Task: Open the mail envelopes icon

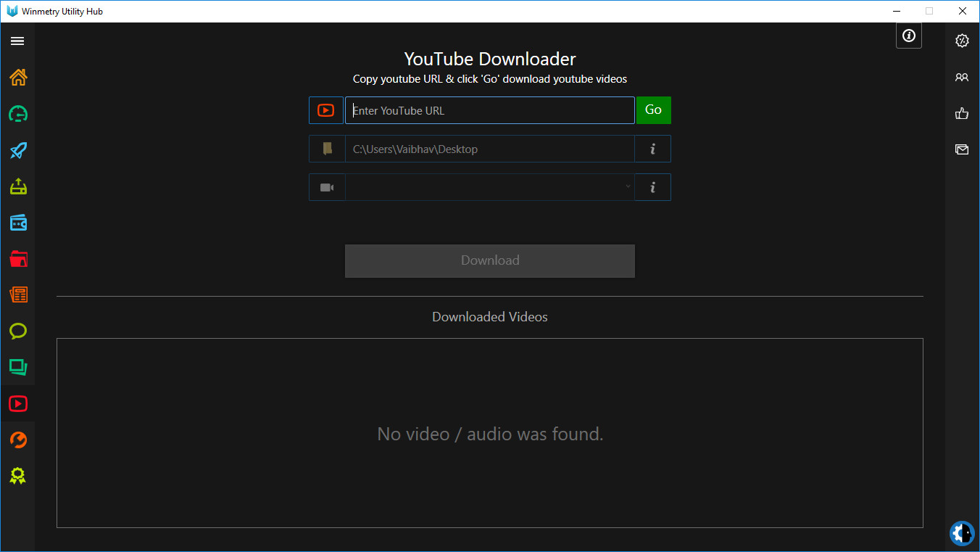Action: (962, 149)
